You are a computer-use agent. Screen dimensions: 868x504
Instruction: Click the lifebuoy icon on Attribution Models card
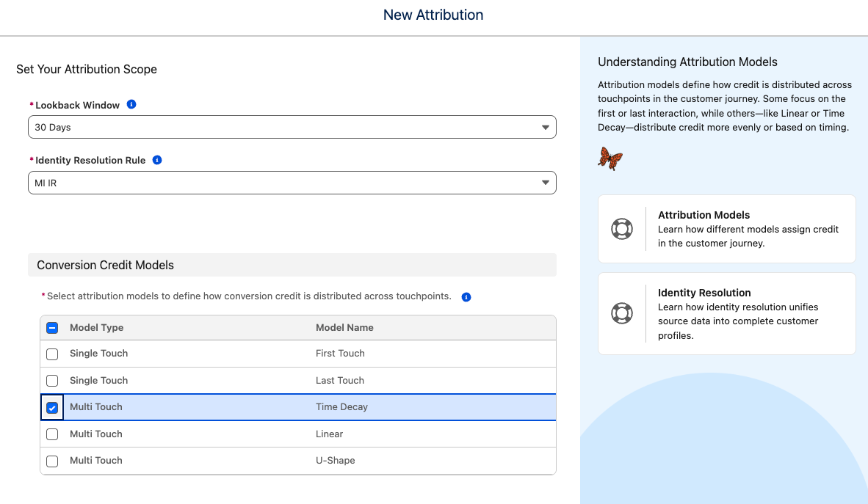[622, 229]
